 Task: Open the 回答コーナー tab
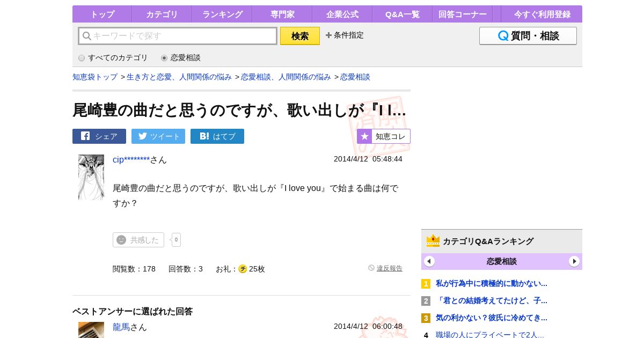463,14
